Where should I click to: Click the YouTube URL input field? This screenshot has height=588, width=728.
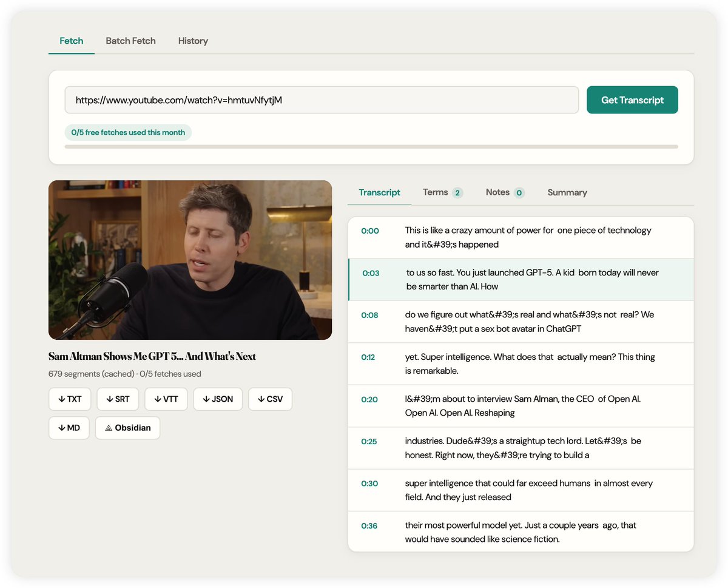coord(322,100)
